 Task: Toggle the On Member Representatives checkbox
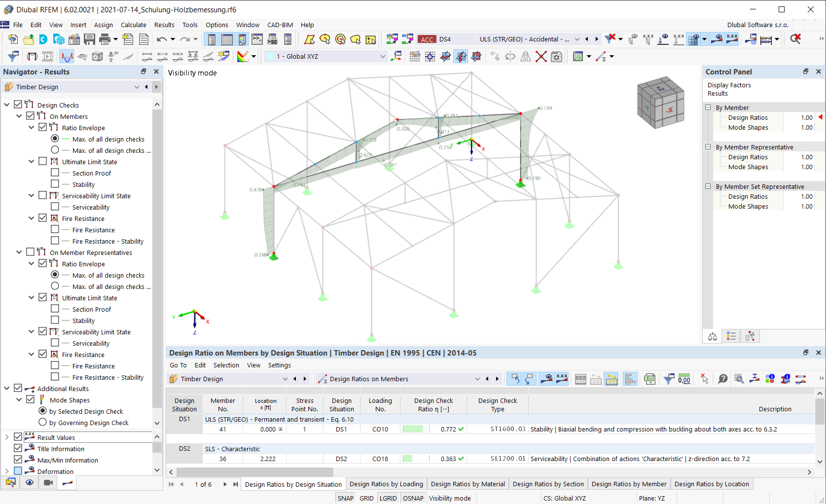point(31,252)
